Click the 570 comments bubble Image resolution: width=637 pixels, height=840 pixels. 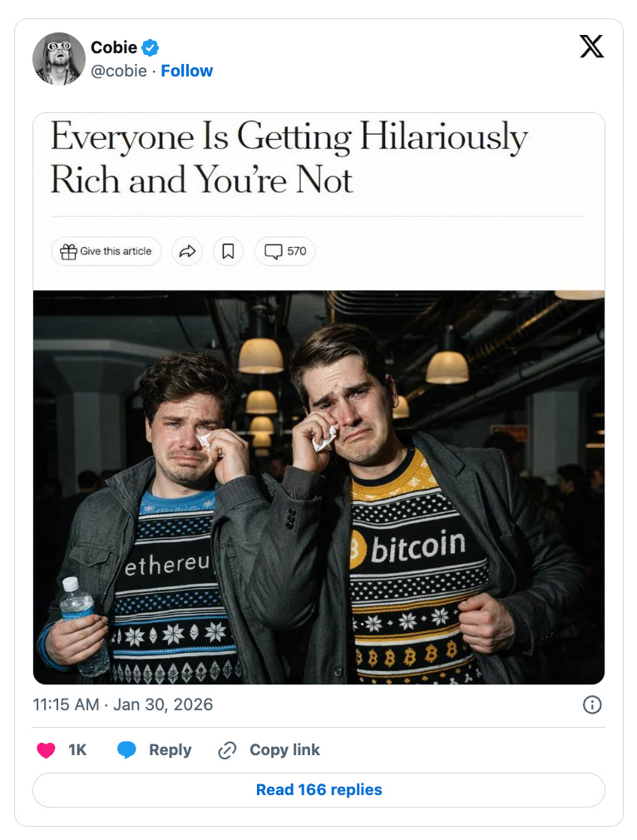[x=285, y=251]
